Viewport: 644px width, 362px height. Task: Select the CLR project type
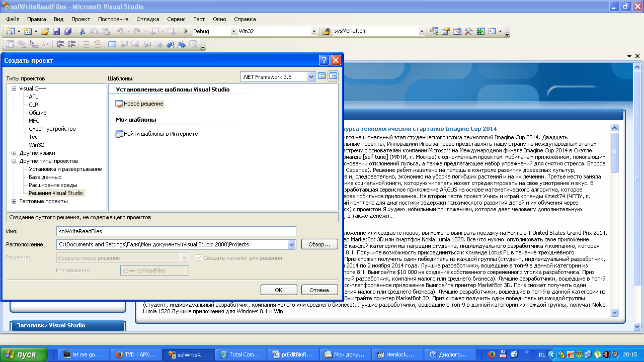click(x=33, y=105)
